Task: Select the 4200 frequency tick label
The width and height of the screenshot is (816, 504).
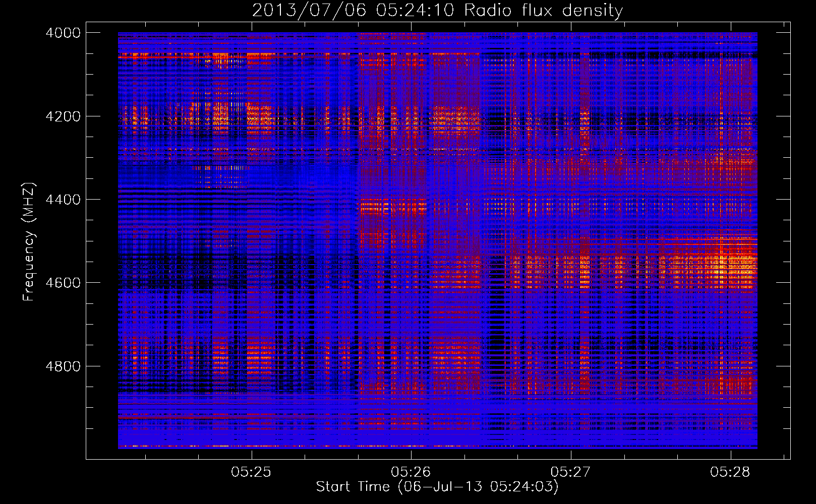Action: (x=63, y=116)
